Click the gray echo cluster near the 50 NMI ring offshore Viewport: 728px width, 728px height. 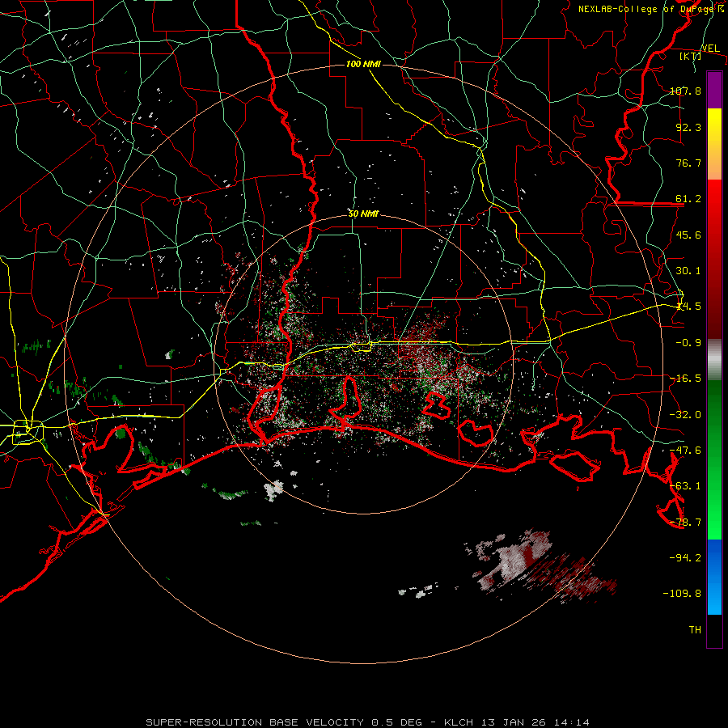(x=274, y=490)
